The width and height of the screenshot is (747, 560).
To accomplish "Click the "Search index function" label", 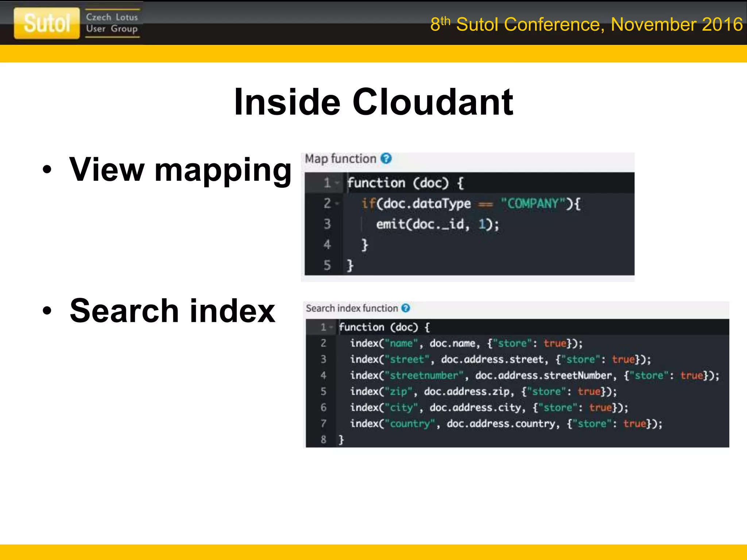I will point(352,308).
